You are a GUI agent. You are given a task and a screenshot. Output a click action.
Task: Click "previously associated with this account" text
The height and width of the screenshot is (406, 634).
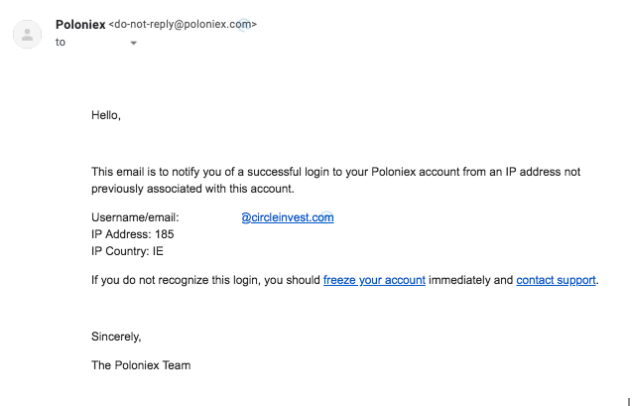(192, 189)
